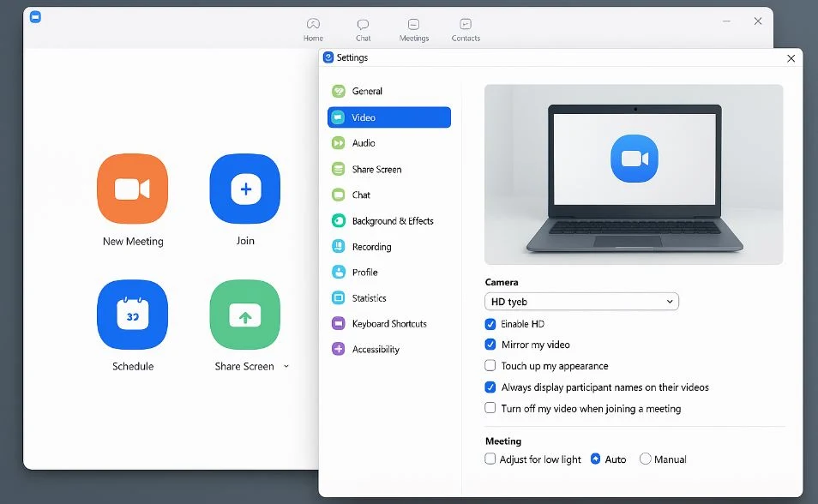Click the Recording sidebar icon
This screenshot has width=818, height=504.
coord(339,246)
